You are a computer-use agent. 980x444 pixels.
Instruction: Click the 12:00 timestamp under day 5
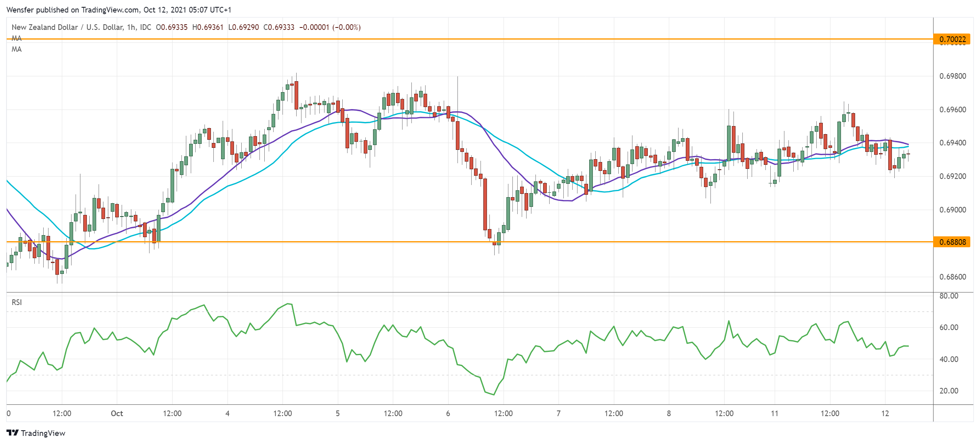point(394,414)
